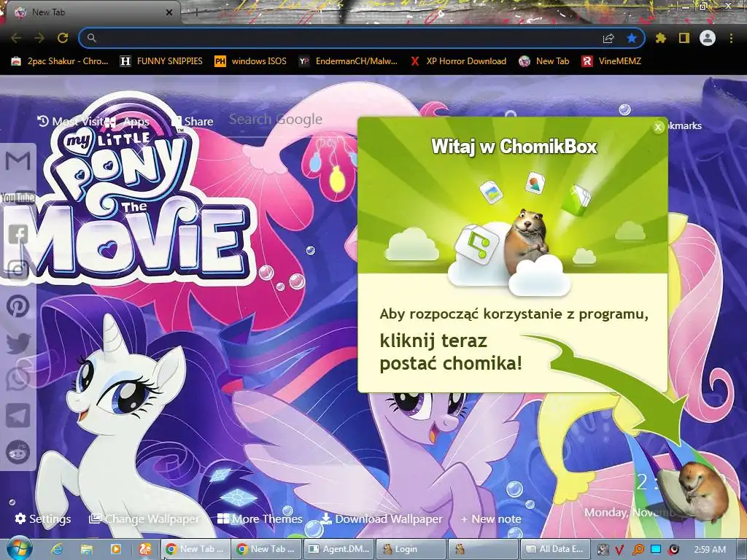
Task: Switch to unlabeled hamster taskbar window
Action: [x=483, y=549]
